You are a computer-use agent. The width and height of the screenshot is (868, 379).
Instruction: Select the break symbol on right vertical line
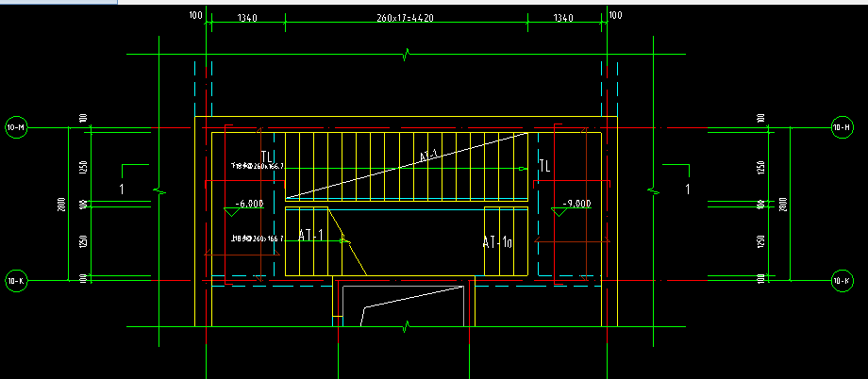[x=653, y=192]
